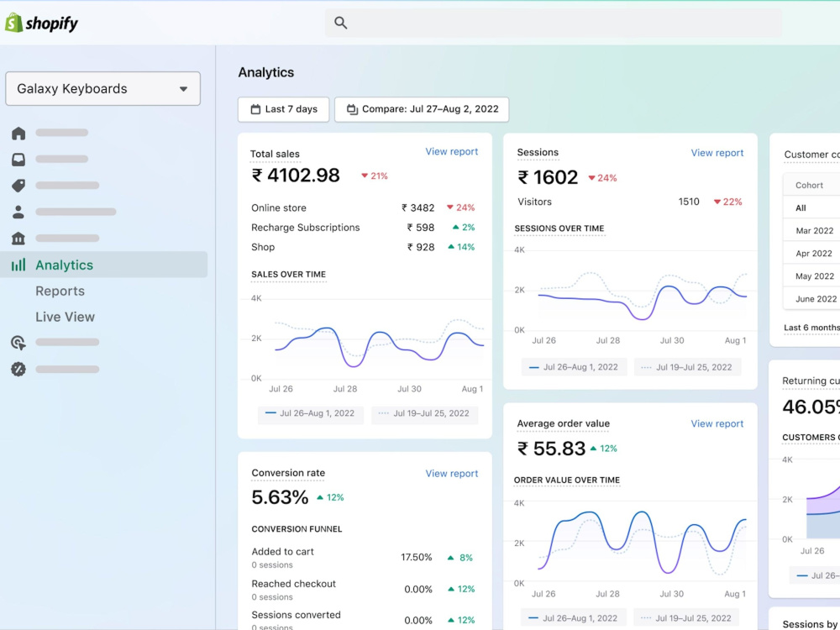Open the Home sidebar icon
The image size is (840, 630).
[x=18, y=133]
